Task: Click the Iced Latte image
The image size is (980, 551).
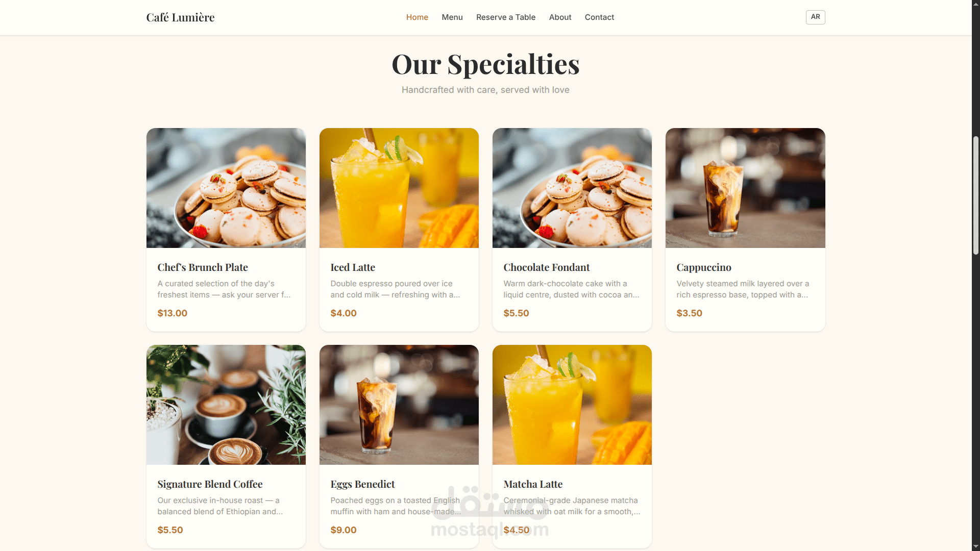Action: point(399,188)
